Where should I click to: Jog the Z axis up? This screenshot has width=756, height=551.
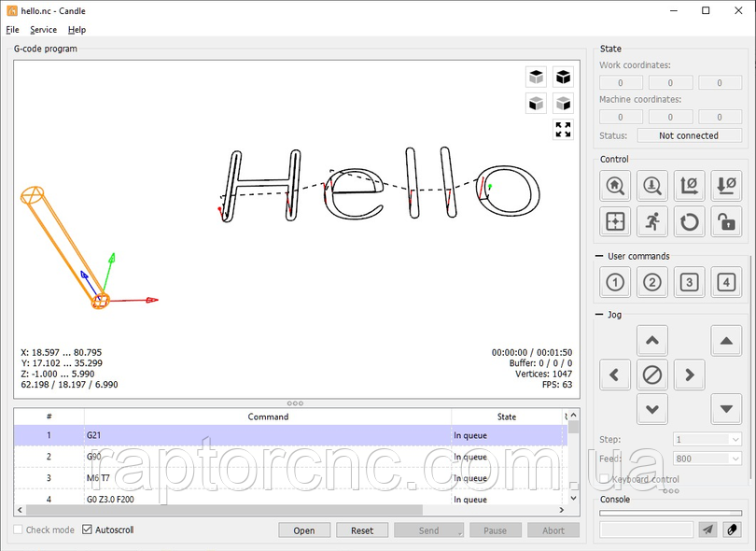click(725, 341)
